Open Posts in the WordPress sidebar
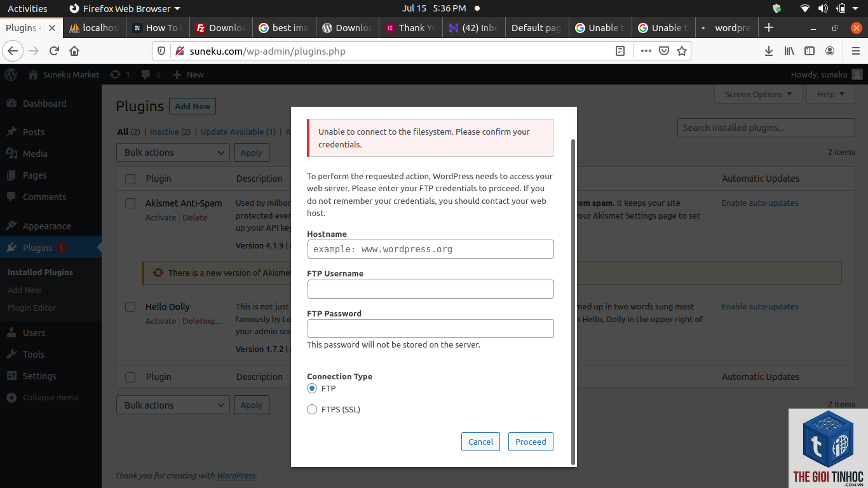This screenshot has height=488, width=868. pyautogui.click(x=34, y=132)
